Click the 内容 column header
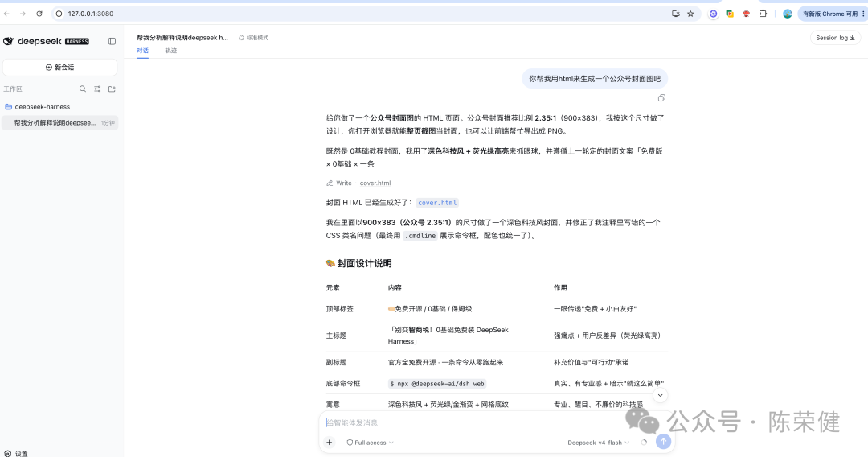The width and height of the screenshot is (868, 457). tap(395, 287)
